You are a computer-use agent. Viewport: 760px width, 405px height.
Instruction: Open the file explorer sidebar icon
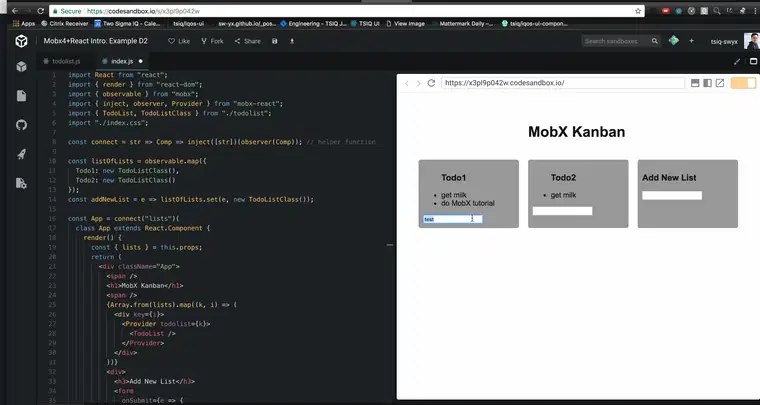(x=20, y=96)
